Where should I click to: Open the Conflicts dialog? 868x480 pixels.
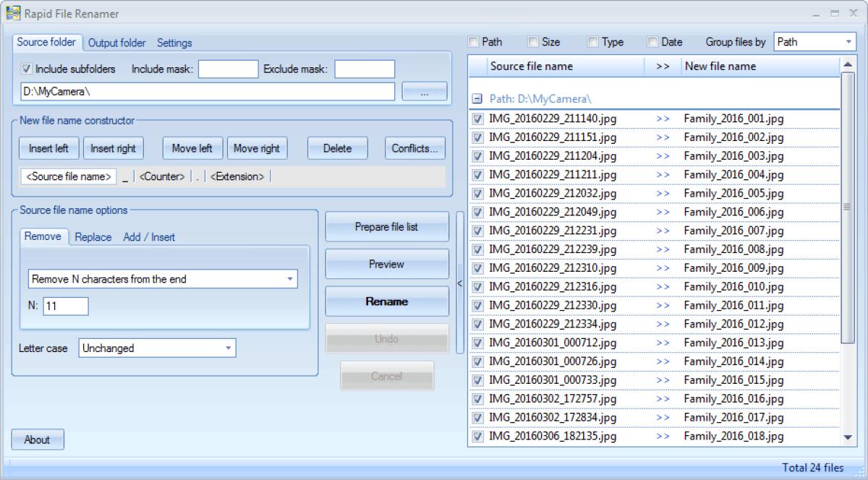coord(414,148)
